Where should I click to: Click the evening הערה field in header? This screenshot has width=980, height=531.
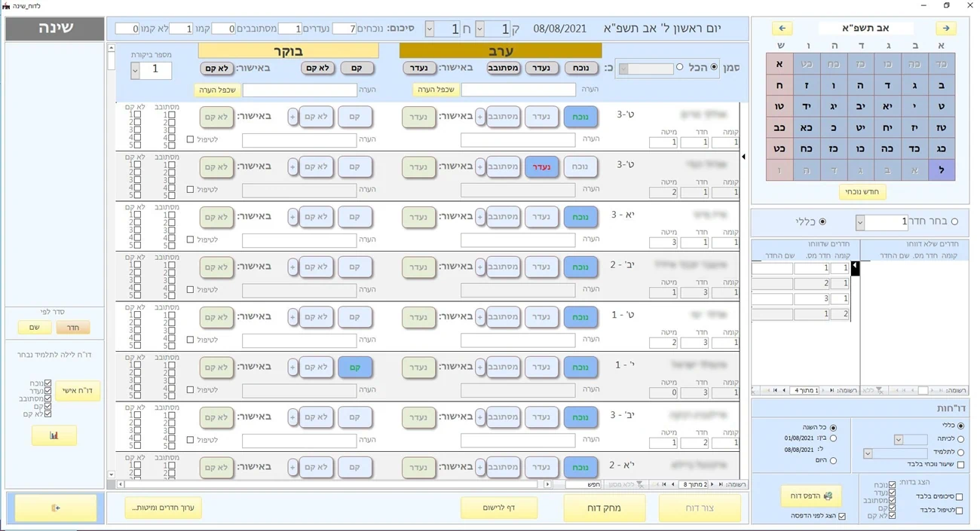[518, 90]
